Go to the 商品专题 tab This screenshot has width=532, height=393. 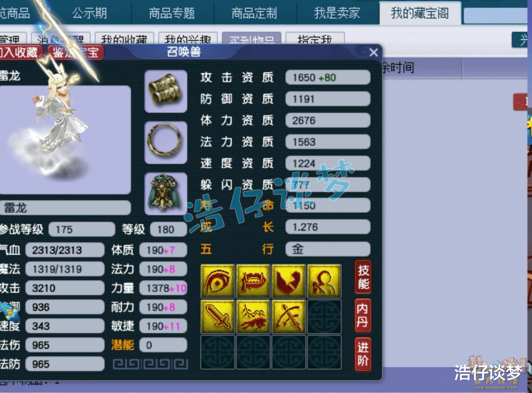pyautogui.click(x=172, y=13)
